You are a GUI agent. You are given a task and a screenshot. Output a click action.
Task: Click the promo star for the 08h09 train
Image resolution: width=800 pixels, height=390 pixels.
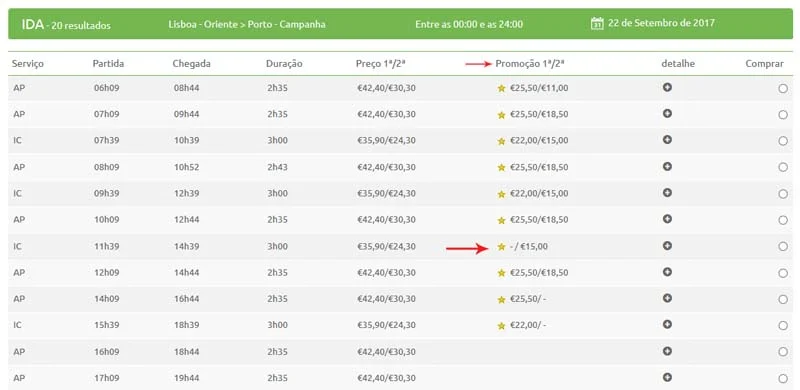(x=501, y=167)
